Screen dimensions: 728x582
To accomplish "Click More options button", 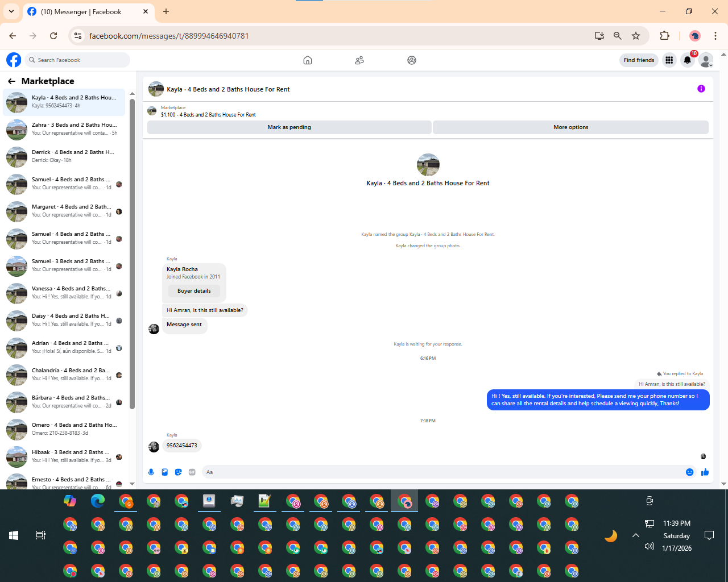I will 570,127.
